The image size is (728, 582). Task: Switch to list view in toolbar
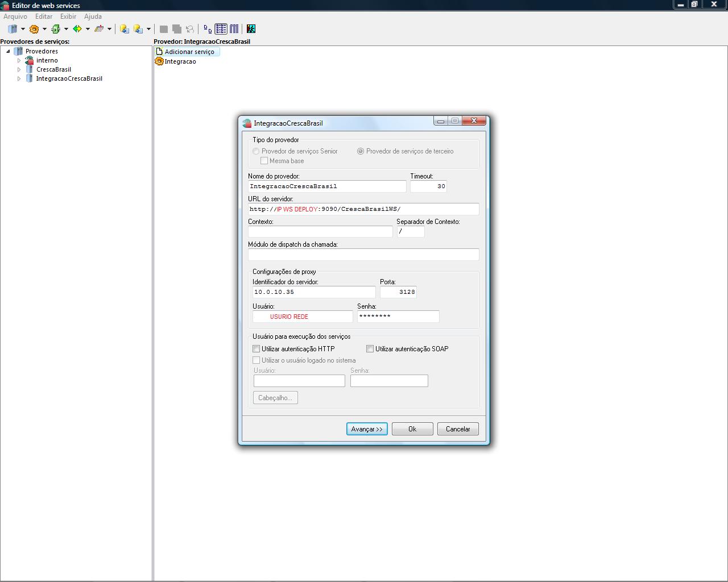[x=221, y=29]
